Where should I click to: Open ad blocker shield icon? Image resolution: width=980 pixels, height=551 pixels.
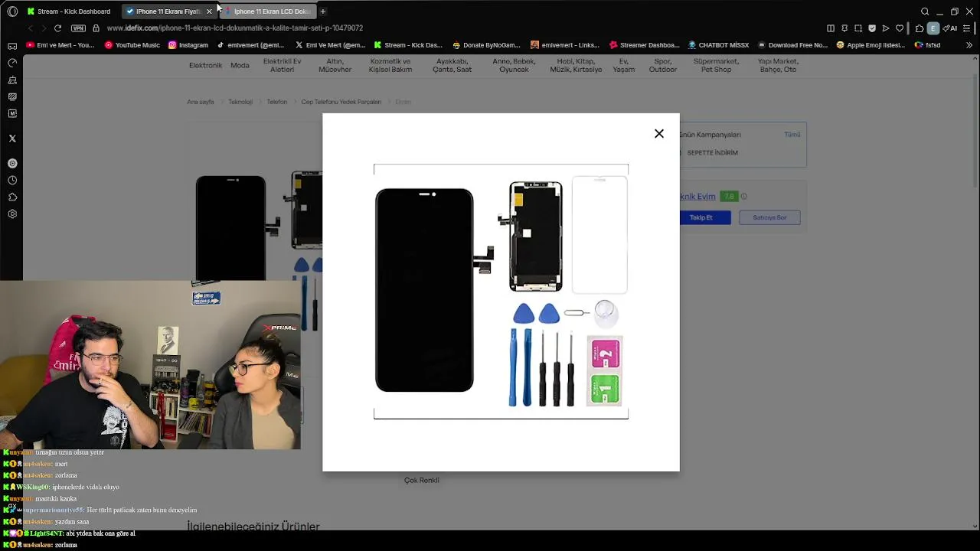(x=872, y=28)
